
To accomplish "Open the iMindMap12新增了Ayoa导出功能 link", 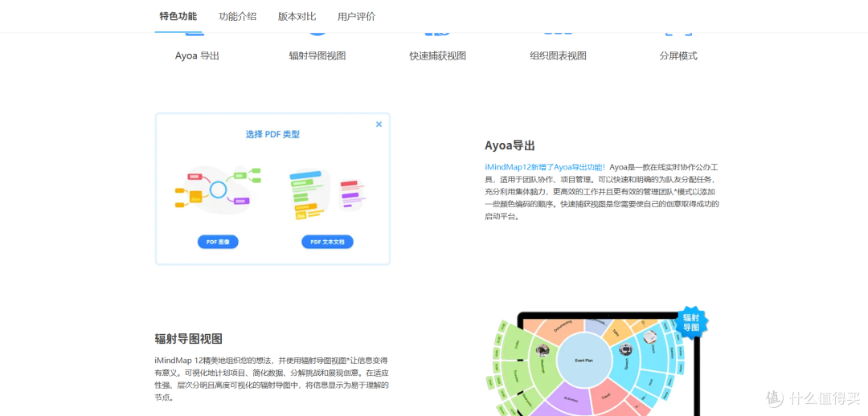I will (545, 166).
